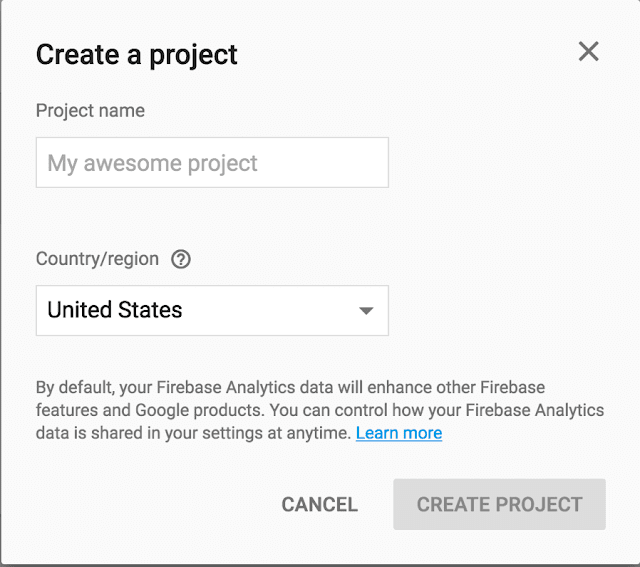Select the Country/region label text

[x=97, y=259]
